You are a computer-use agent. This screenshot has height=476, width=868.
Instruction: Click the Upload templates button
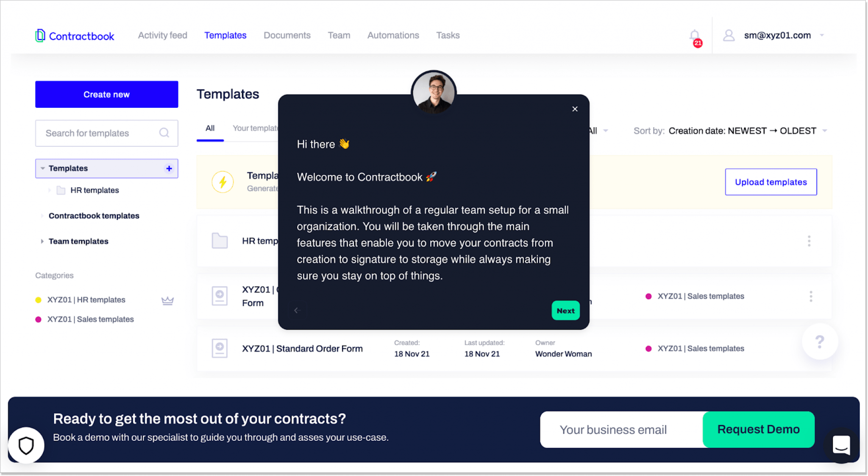[x=771, y=182]
